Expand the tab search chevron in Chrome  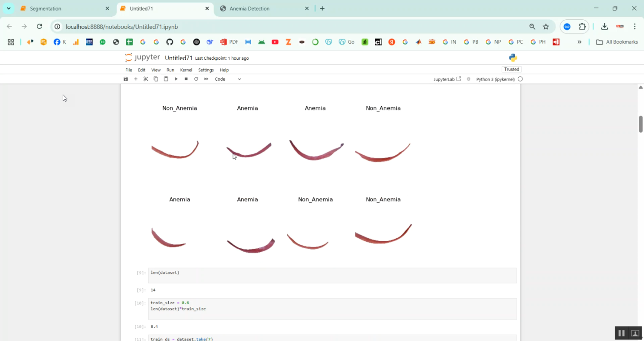point(9,9)
